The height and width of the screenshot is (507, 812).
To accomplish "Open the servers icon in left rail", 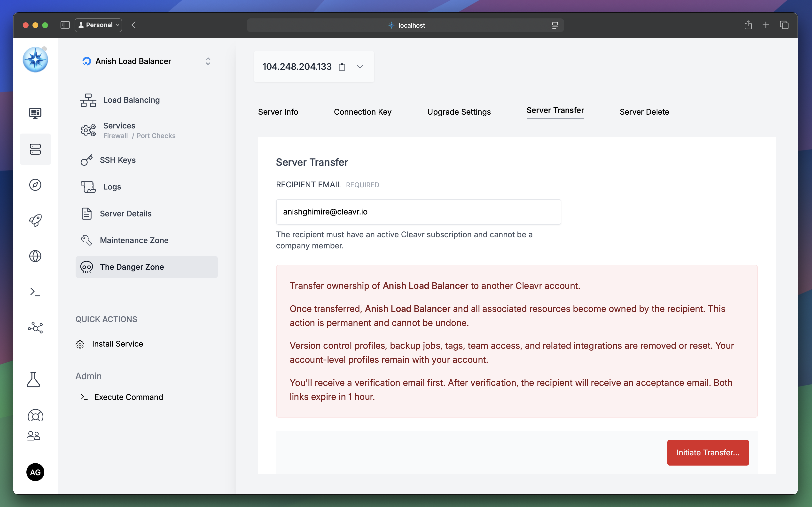I will [35, 149].
